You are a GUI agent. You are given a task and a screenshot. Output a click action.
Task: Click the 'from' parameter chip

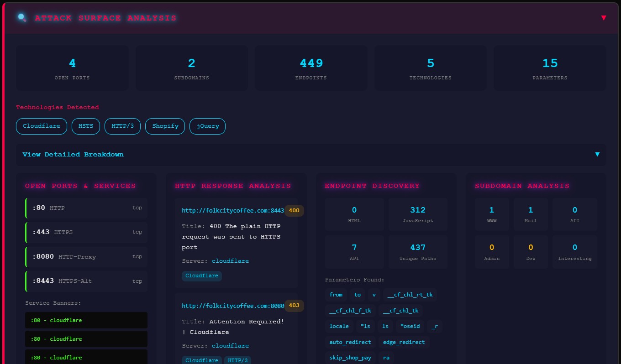pyautogui.click(x=336, y=295)
